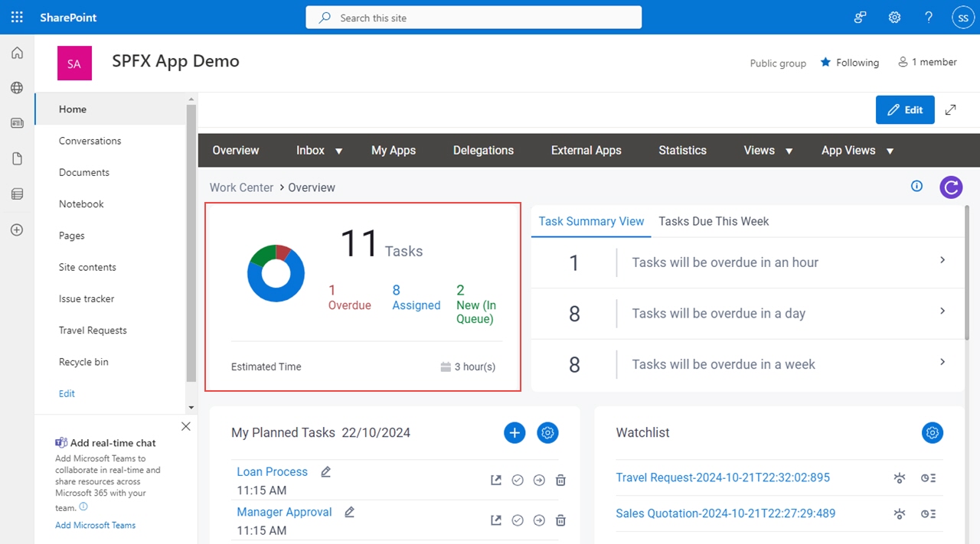Open the Delegations menu item
Screen dimensions: 980x544
tap(483, 150)
